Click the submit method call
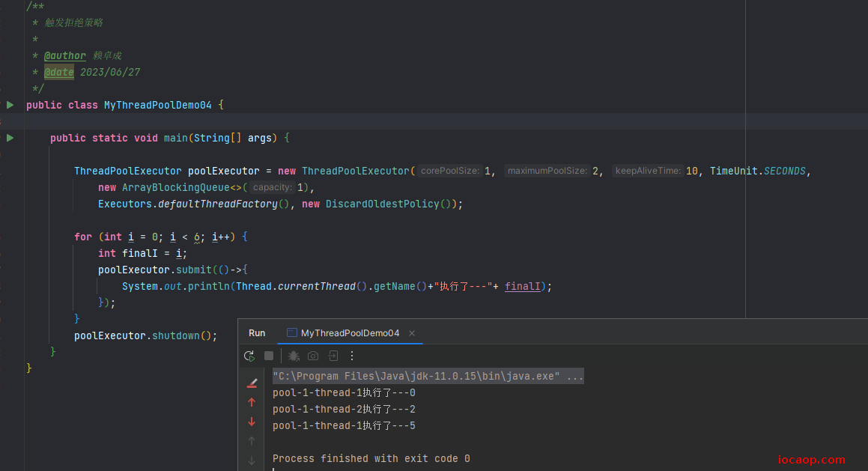The height and width of the screenshot is (471, 868). click(x=194, y=270)
